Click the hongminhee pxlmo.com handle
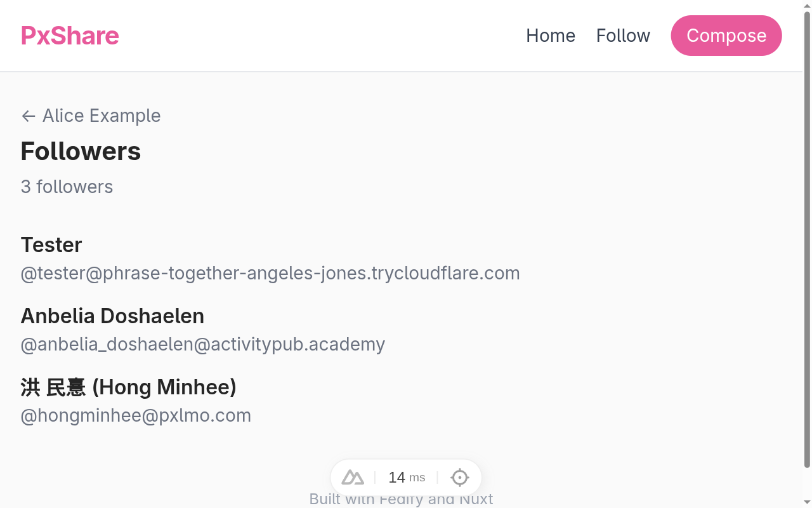Screen dimensions: 812x508 [136, 415]
